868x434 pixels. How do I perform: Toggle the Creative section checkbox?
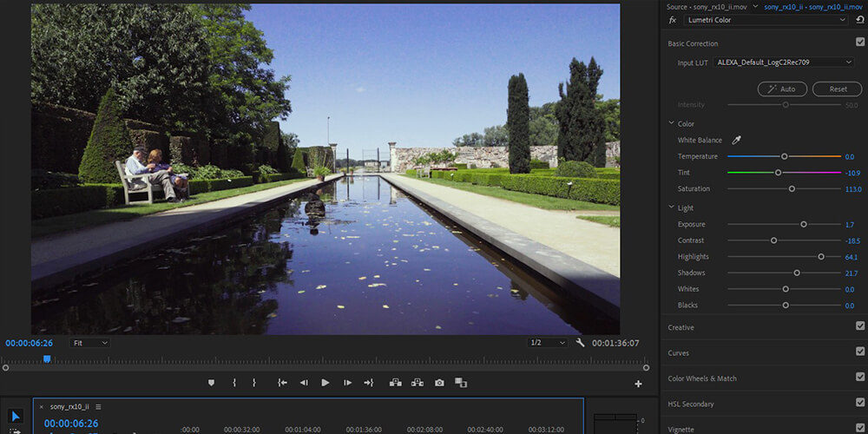click(x=859, y=326)
